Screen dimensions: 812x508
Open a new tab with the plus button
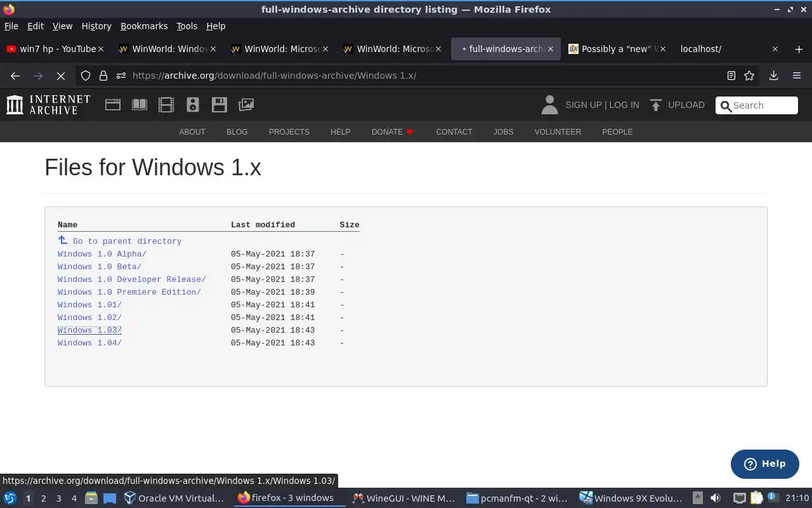pos(799,49)
